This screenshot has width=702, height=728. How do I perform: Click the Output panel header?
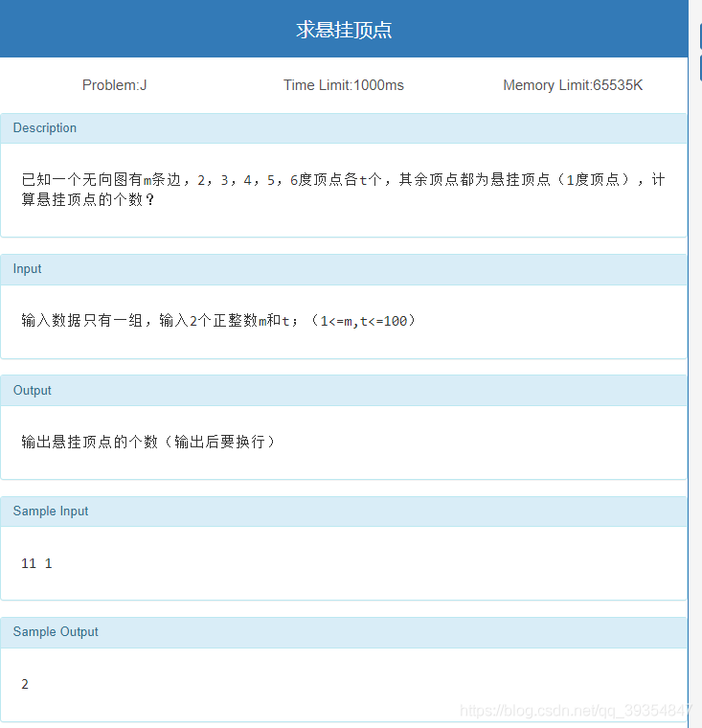(x=344, y=391)
